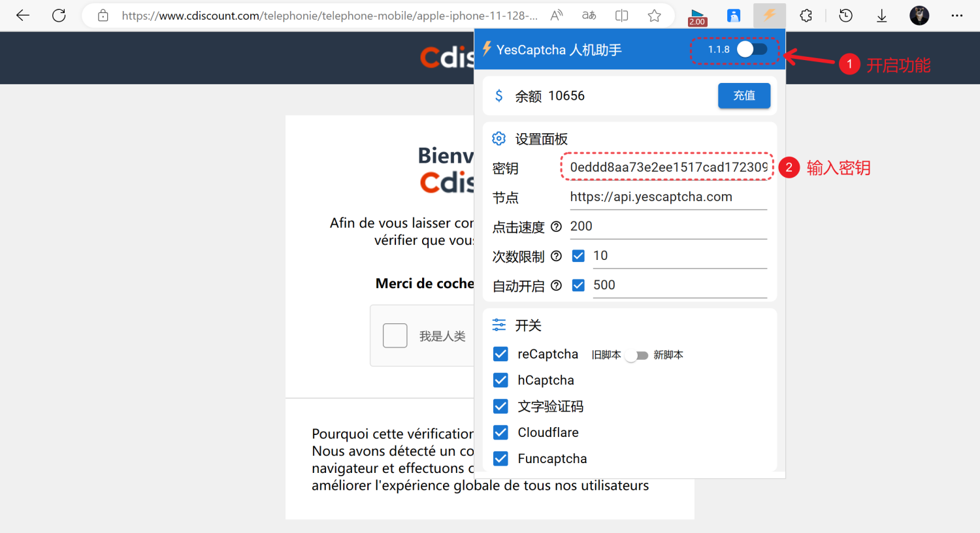Toggle the YesCaptcha main enable switch
Image resolution: width=980 pixels, height=533 pixels.
pyautogui.click(x=752, y=49)
